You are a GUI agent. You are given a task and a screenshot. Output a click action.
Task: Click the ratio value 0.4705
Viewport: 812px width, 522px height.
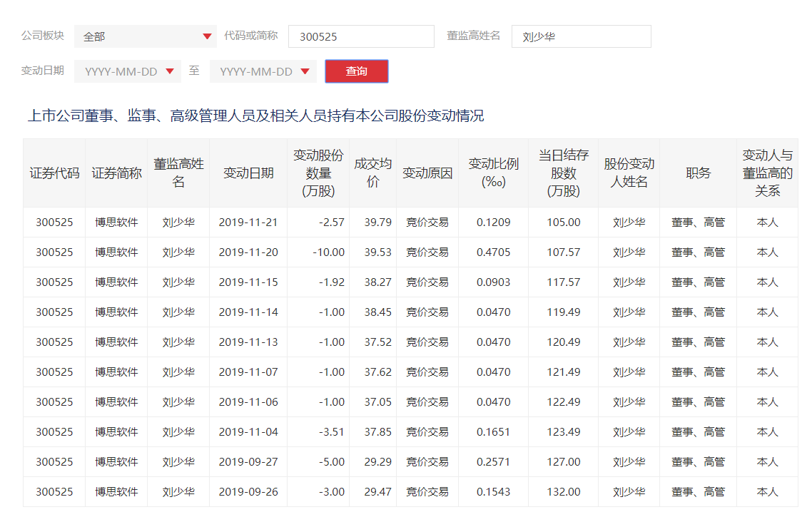coord(494,252)
